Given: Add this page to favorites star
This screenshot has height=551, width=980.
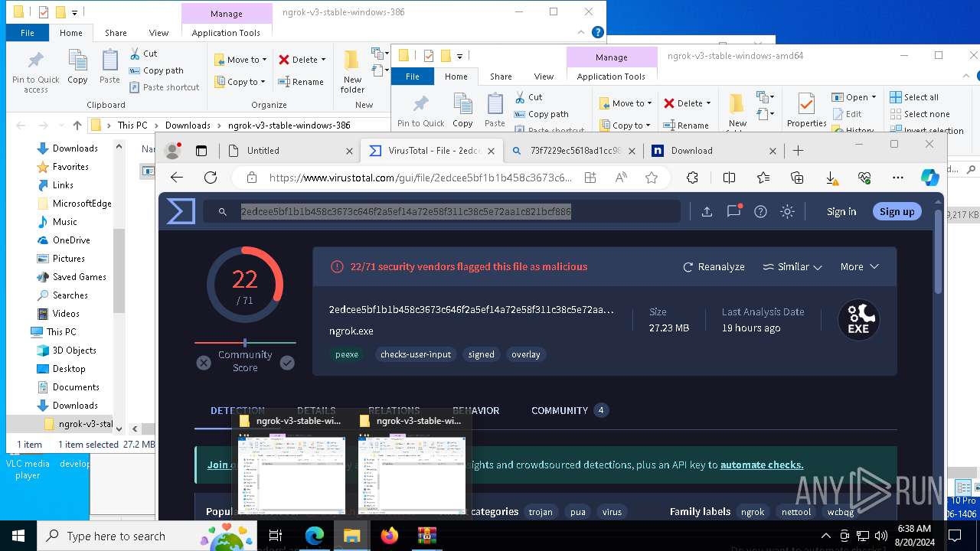Looking at the screenshot, I should [x=652, y=178].
